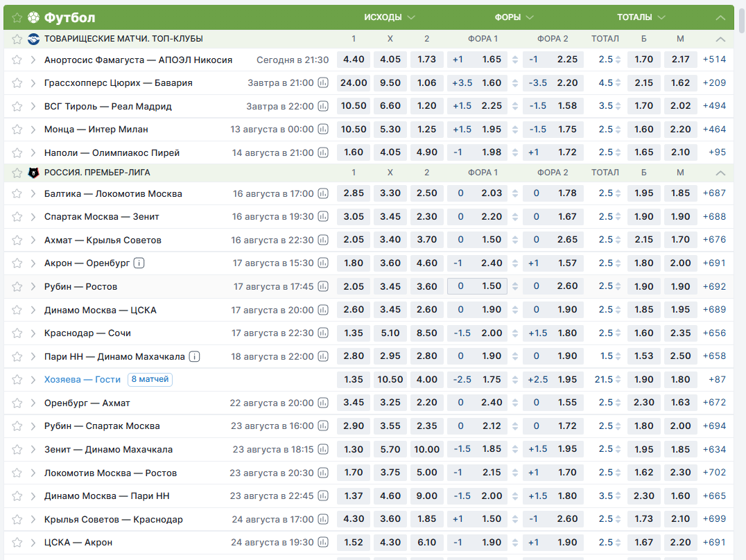Click the football ball icon in header
Image resolution: width=746 pixels, height=560 pixels.
coord(33,17)
